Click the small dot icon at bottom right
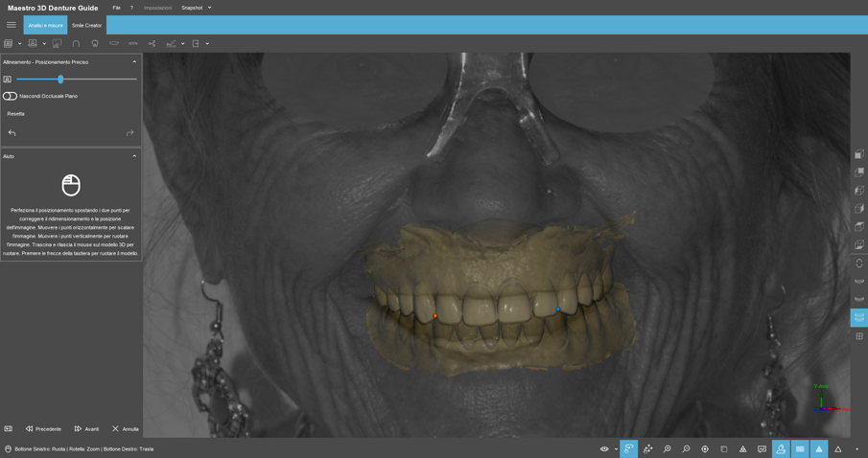Screen dimensions: 868x458 point(856,449)
